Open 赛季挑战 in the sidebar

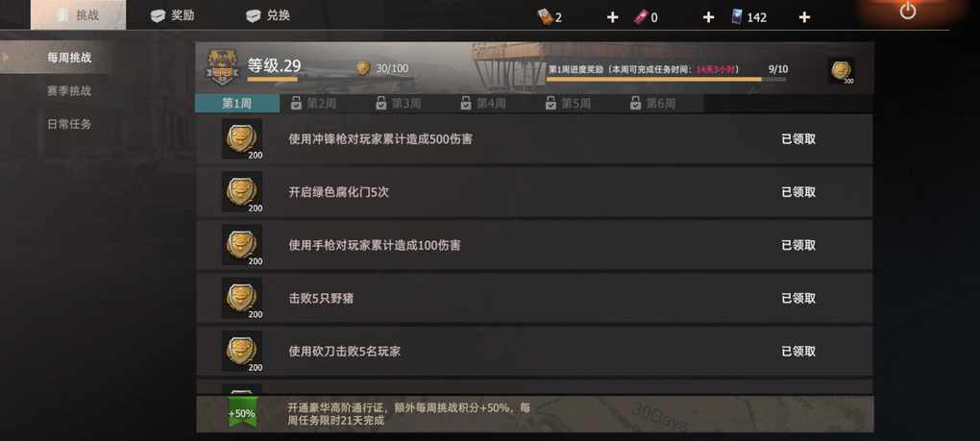click(69, 91)
